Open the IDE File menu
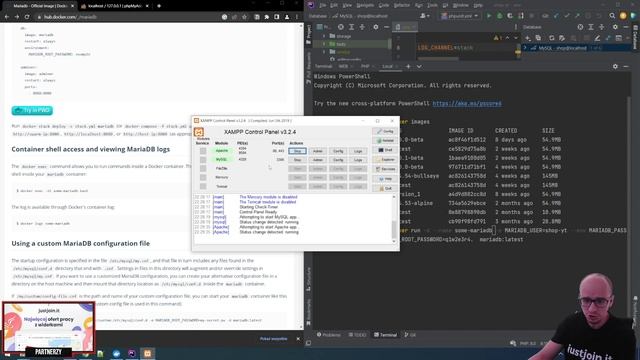Viewport: 640px width, 360px height. [x=323, y=5]
